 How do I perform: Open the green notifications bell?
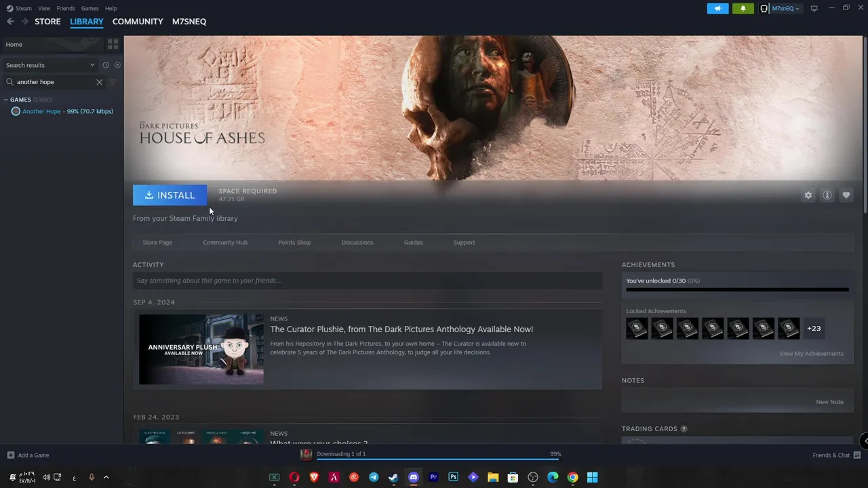(x=743, y=8)
